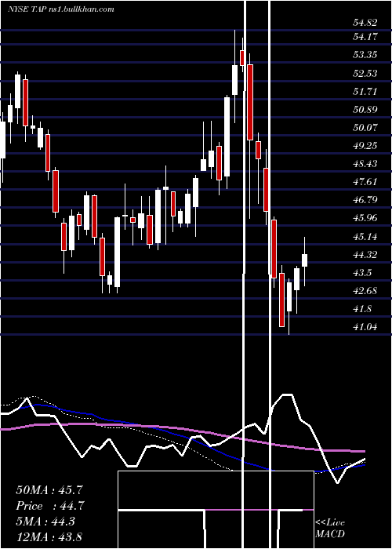This screenshot has height=549, width=392.
Task: Select the lowest red candlestick near 41.8
Action: coord(281,300)
